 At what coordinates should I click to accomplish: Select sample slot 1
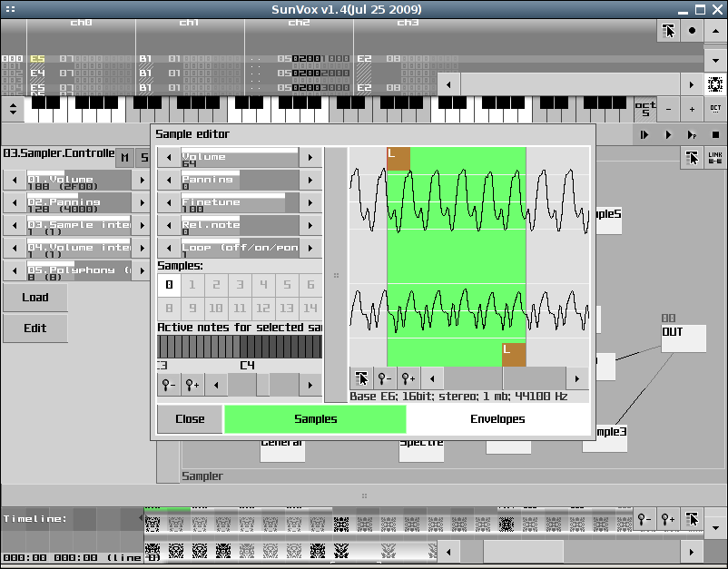[192, 285]
